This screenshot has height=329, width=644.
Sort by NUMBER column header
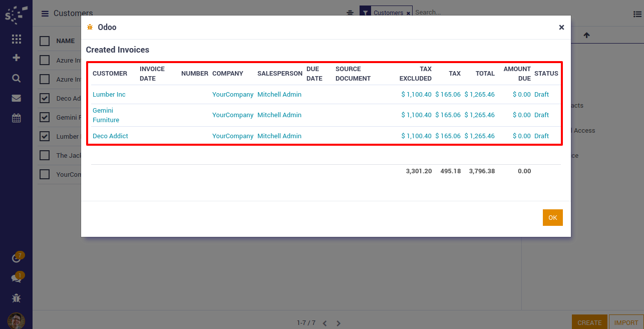195,74
